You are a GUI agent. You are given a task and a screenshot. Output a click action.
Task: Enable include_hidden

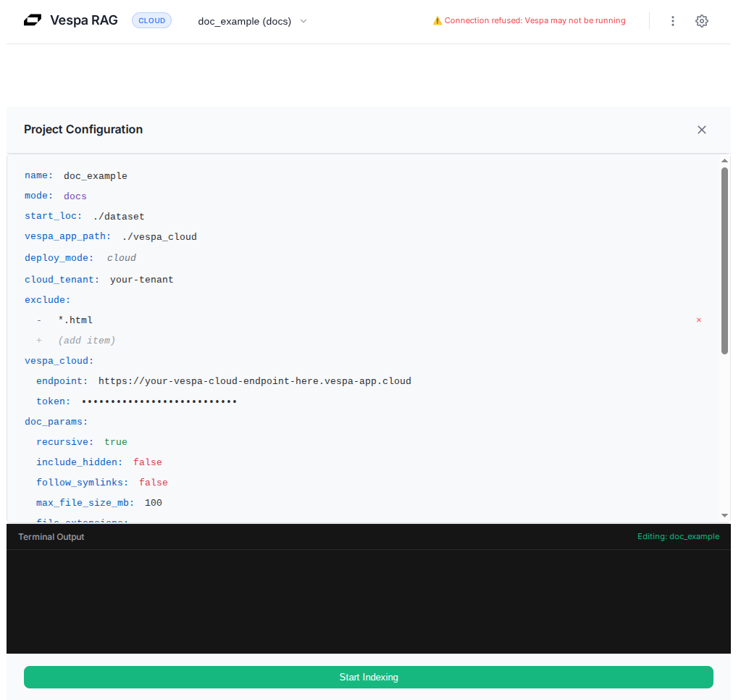click(x=147, y=462)
